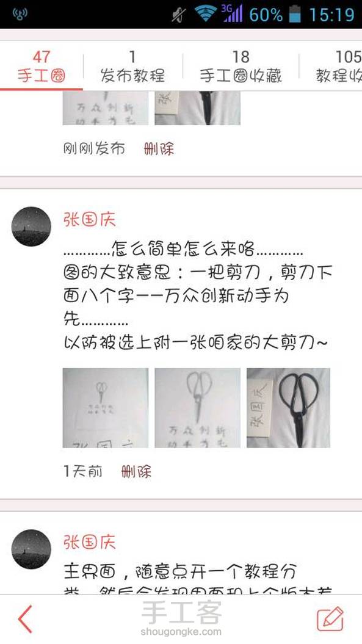Tap the hotspot icon in status bar
The width and height of the screenshot is (362, 644).
tap(20, 15)
